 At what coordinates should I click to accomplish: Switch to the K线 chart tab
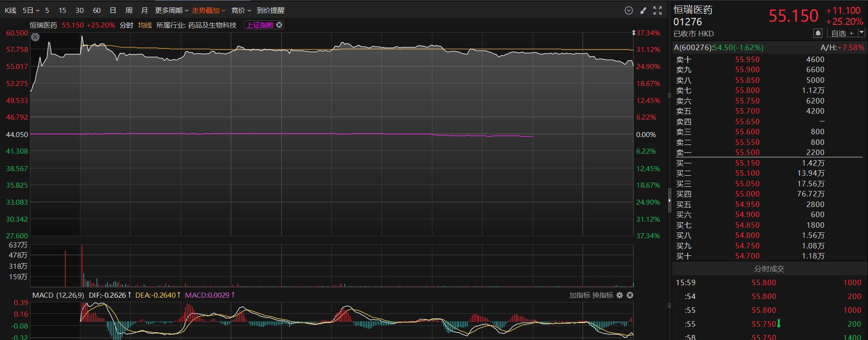coord(11,11)
